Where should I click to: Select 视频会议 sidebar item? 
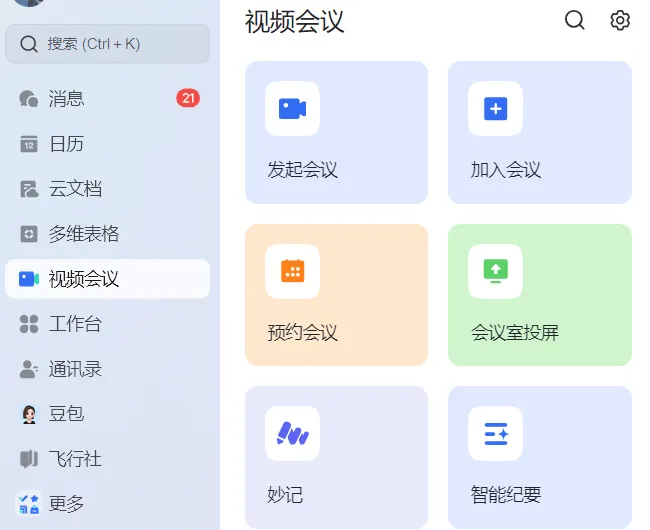[107, 278]
